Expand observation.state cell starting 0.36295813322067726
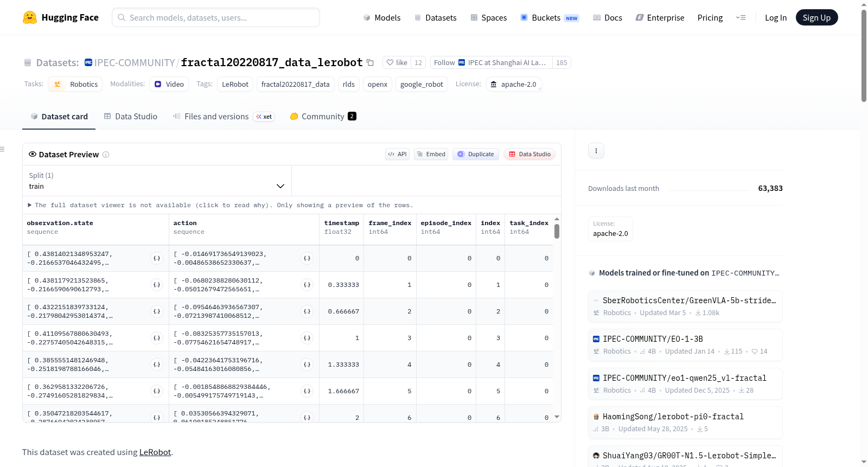The height and width of the screenshot is (467, 868). point(157,391)
